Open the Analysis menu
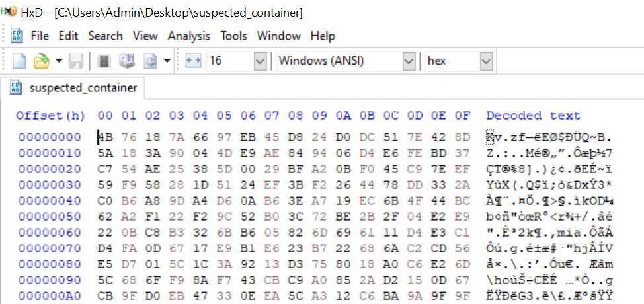 coord(189,36)
